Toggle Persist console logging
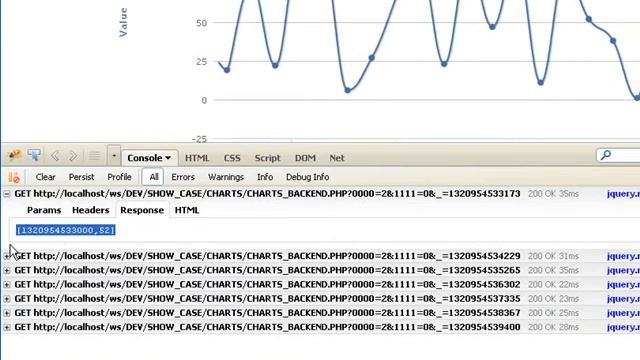 pos(81,177)
